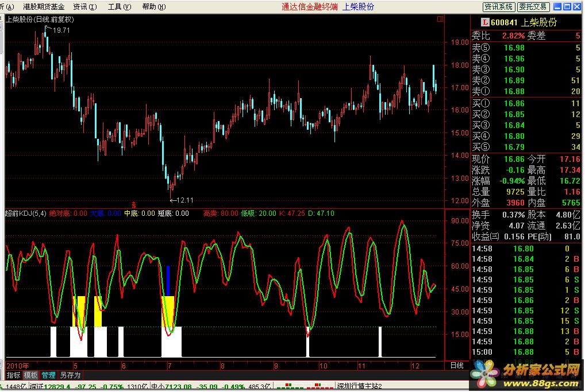Click the 买⑤ 16.79 order row

tap(526, 147)
